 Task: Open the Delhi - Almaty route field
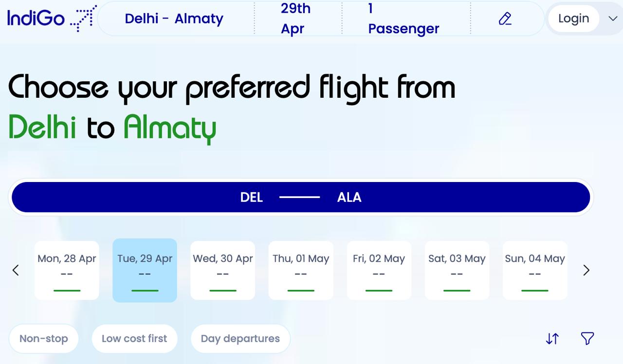[x=174, y=18]
